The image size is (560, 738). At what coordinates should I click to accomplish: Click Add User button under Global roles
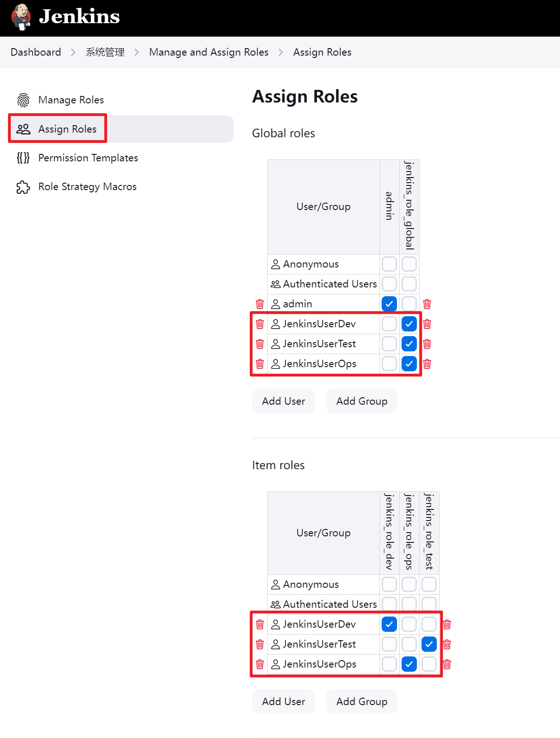click(x=283, y=401)
